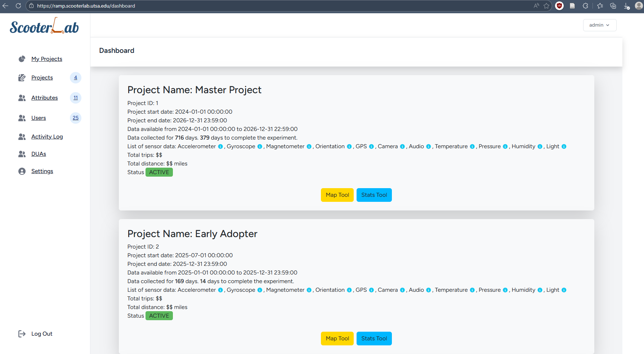Expand the admin user dropdown

point(599,25)
